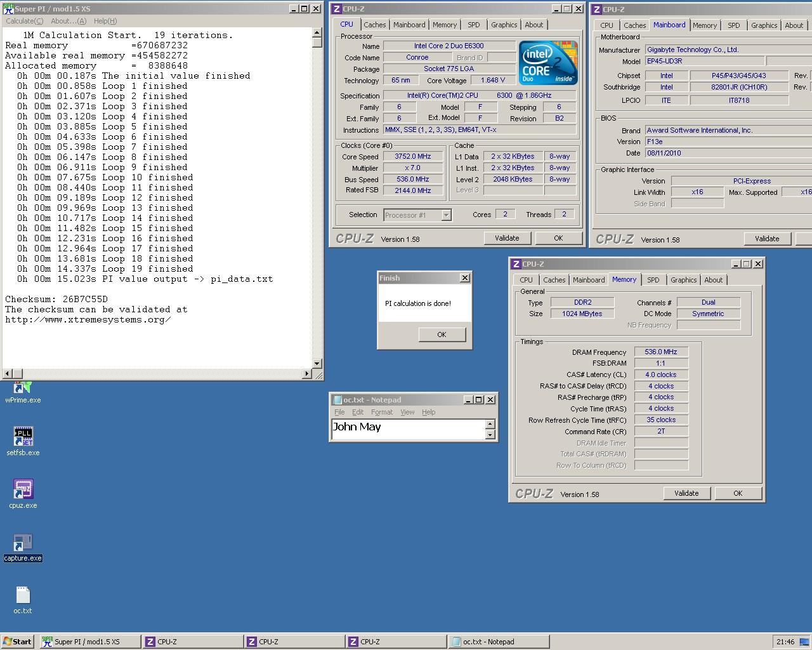Switch to Mainboard tab in CPU-Z CPU window

(x=409, y=25)
